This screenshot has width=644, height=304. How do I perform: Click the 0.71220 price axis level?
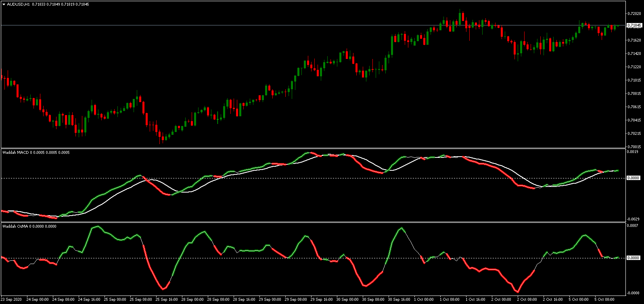(x=635, y=67)
